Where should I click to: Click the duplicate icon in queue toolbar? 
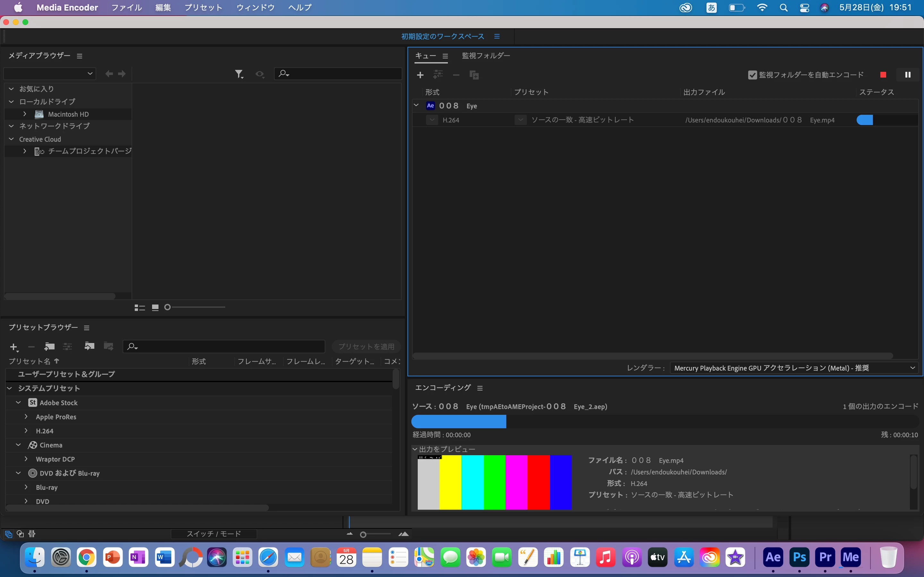click(x=474, y=75)
